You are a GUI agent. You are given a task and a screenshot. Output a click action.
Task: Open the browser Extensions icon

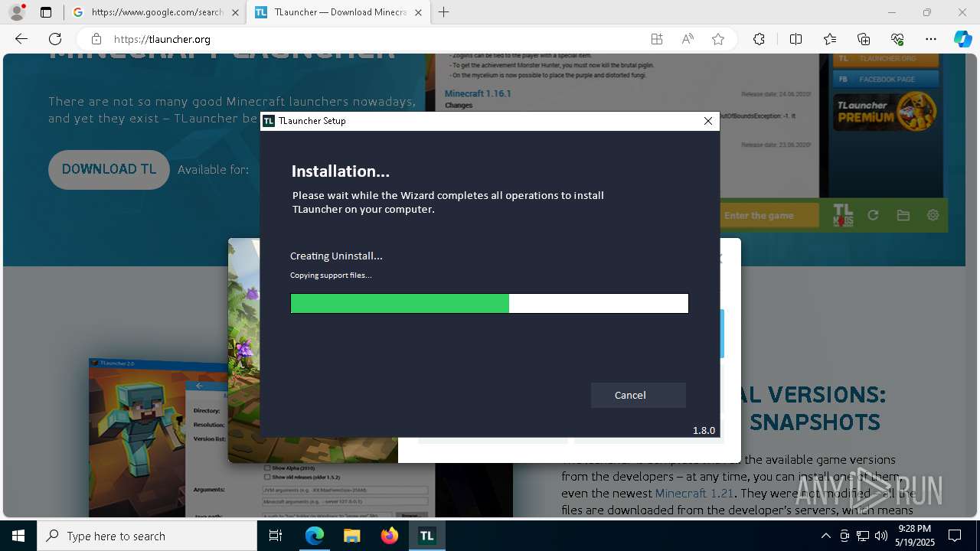(759, 39)
